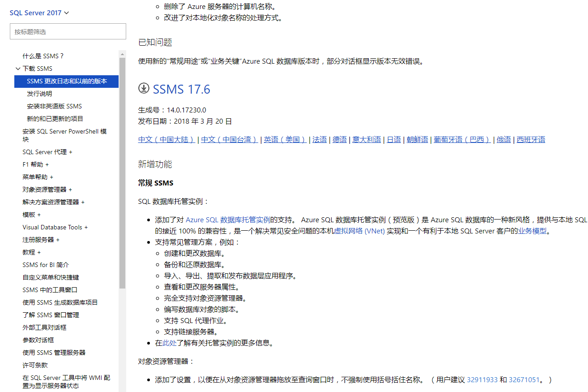The image size is (588, 392).
Task: Click the sidebar scrollbar thumb
Action: coord(122,172)
